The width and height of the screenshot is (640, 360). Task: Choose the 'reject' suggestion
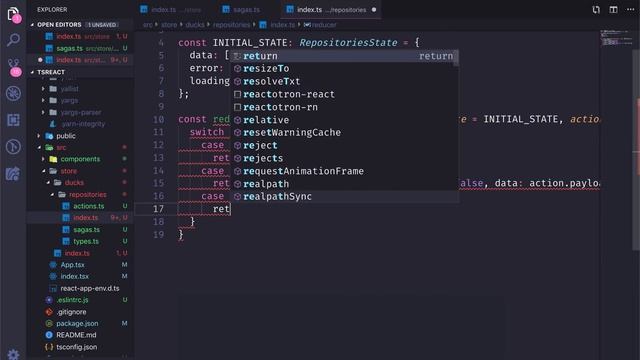pyautogui.click(x=344, y=145)
